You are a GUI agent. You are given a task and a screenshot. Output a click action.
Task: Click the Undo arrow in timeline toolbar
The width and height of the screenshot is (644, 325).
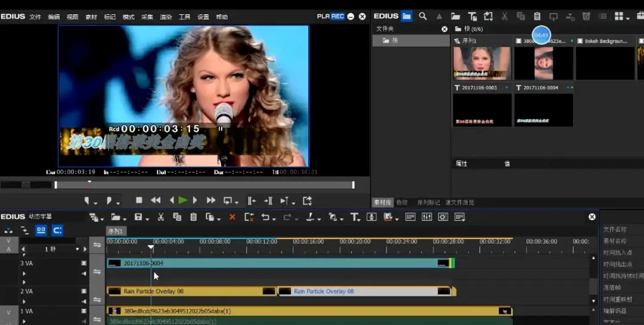click(x=265, y=216)
